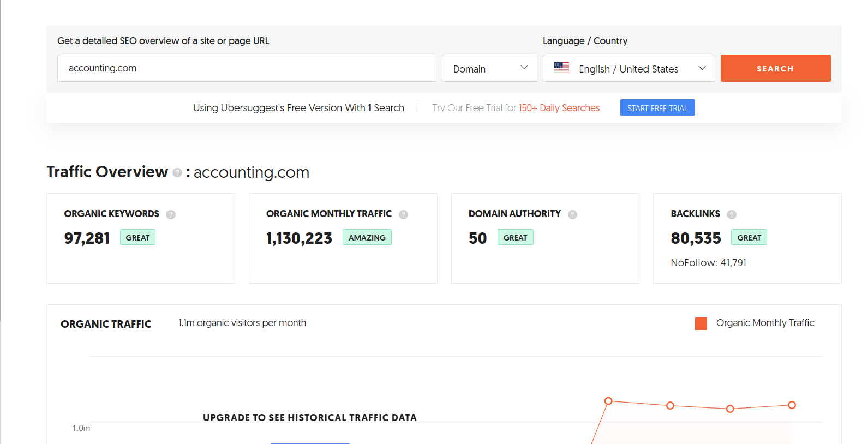This screenshot has width=868, height=444.
Task: Click the orange SEARCH button
Action: click(775, 68)
